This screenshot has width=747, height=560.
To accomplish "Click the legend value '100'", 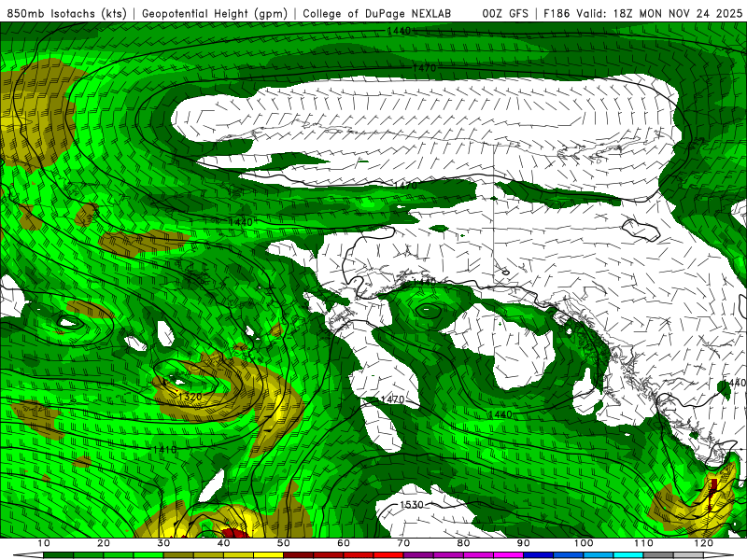I will (583, 543).
